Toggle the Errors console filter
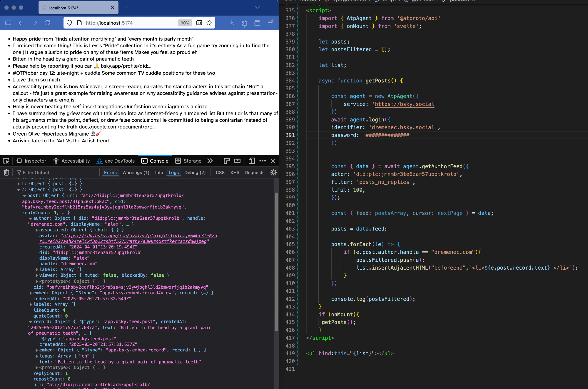 [x=110, y=173]
